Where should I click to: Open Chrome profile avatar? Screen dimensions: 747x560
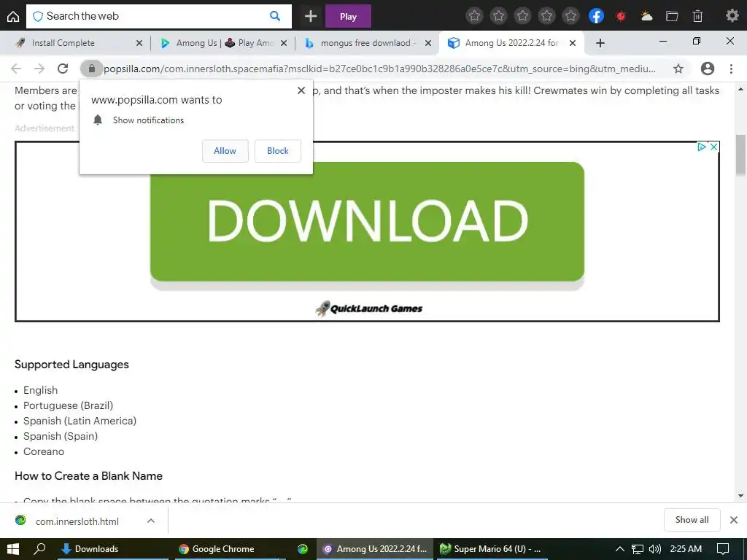click(708, 69)
